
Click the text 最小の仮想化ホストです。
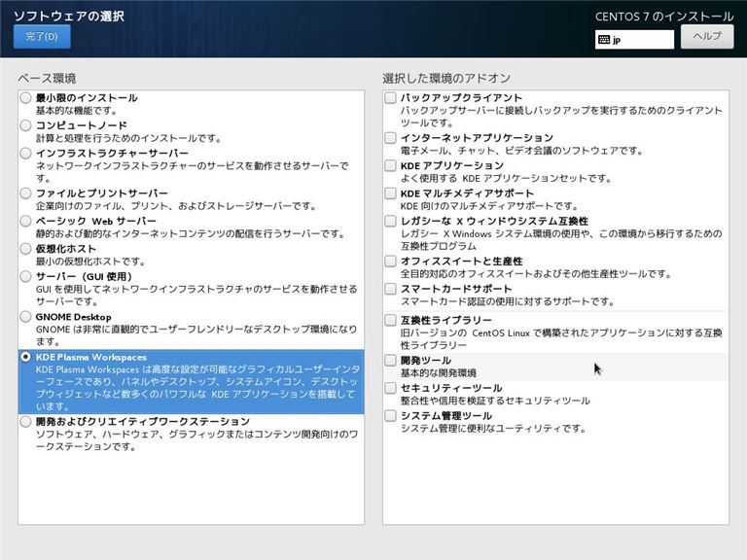click(90, 261)
